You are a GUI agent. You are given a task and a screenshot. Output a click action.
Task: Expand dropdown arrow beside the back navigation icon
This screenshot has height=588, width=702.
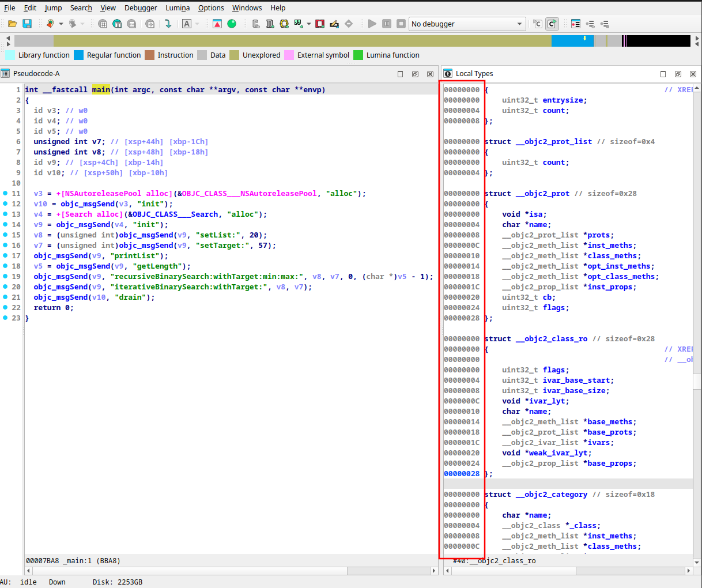click(62, 24)
